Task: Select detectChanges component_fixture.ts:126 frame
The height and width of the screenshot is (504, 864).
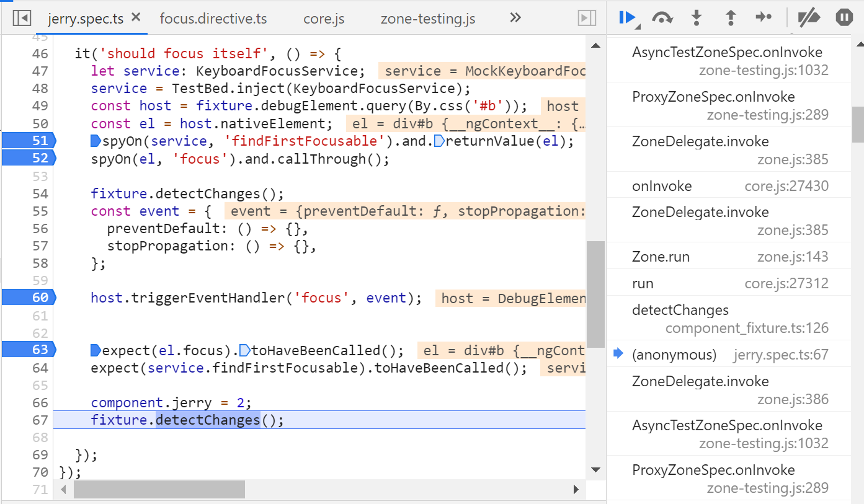Action: point(729,319)
